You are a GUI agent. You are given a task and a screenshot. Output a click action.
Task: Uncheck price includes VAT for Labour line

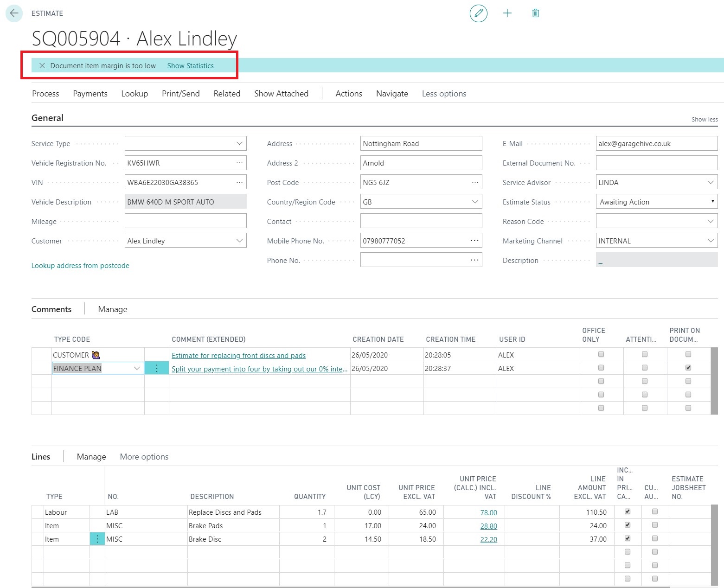tap(628, 511)
